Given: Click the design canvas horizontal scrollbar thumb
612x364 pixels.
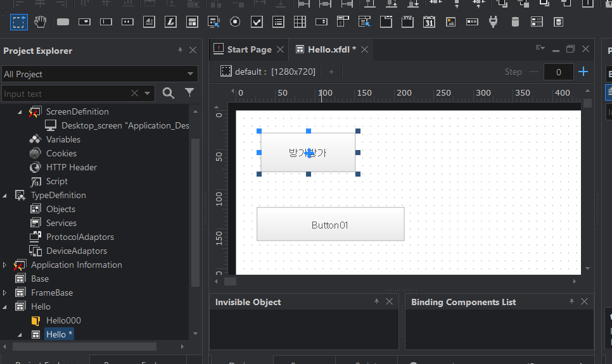Looking at the screenshot, I should (230, 281).
